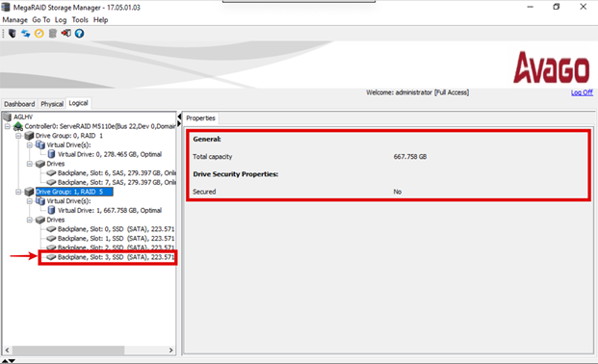Image resolution: width=598 pixels, height=364 pixels.
Task: Collapse Drives under Drive Group 1
Action: [x=29, y=220]
